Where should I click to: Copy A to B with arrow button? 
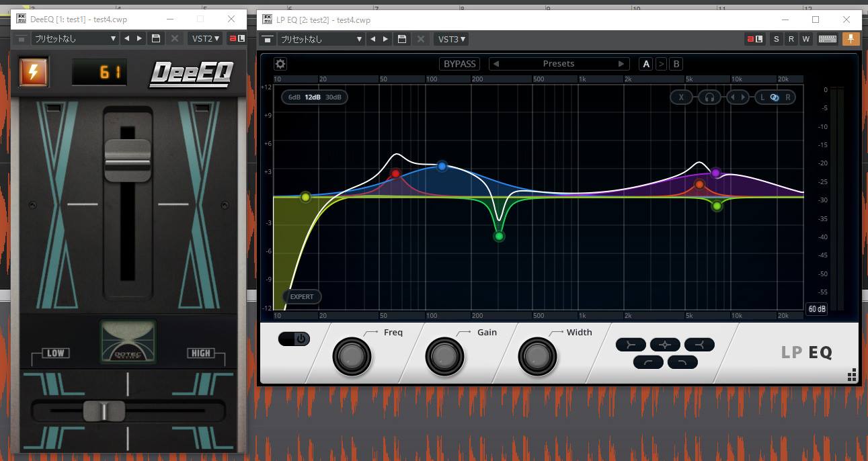click(x=662, y=64)
